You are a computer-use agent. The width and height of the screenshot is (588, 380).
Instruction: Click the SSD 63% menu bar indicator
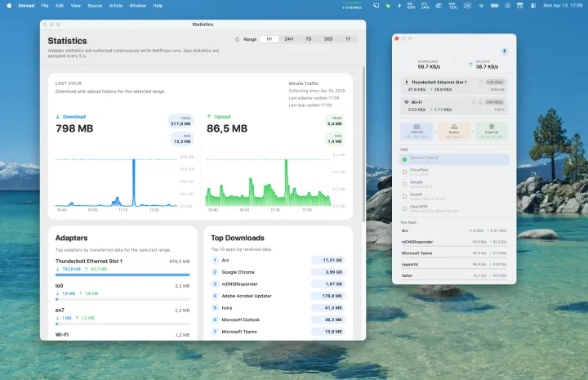[412, 6]
